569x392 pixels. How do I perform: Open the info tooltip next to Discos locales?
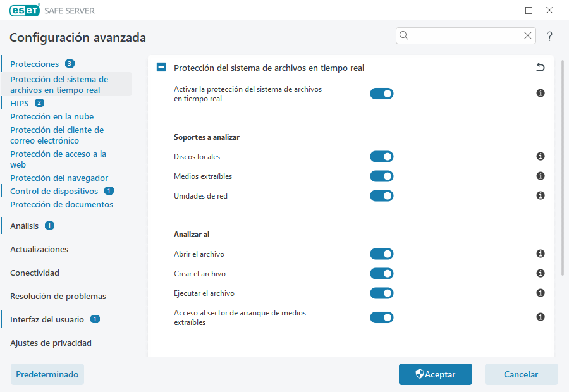(541, 156)
